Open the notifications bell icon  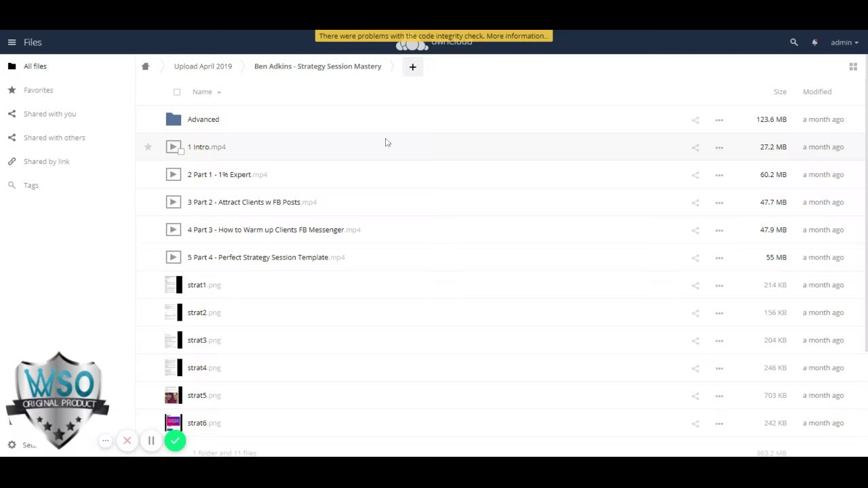coord(814,42)
